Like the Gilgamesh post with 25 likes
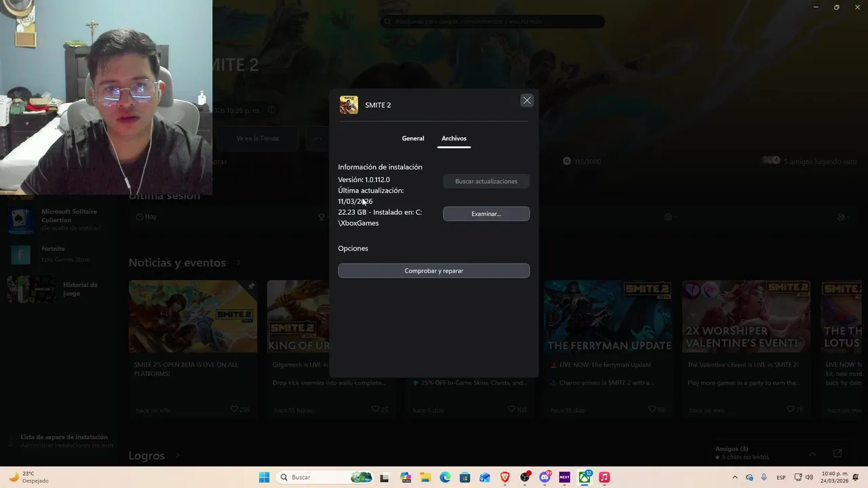Image resolution: width=868 pixels, height=488 pixels. [x=376, y=409]
